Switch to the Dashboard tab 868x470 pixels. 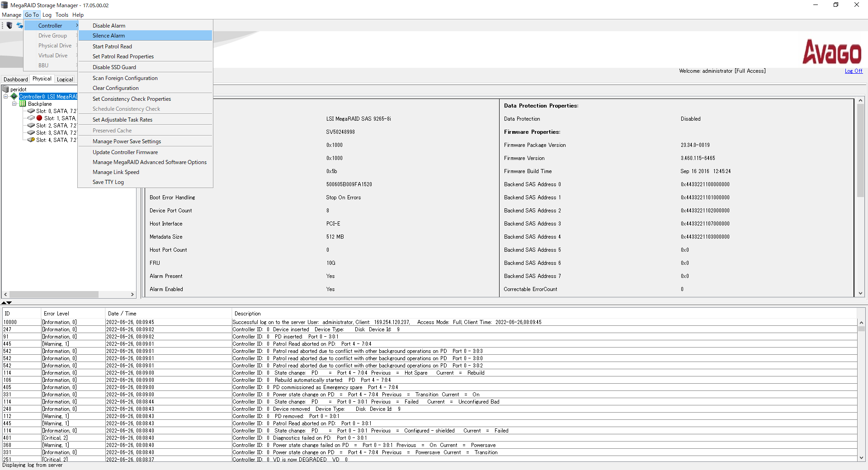(x=15, y=79)
